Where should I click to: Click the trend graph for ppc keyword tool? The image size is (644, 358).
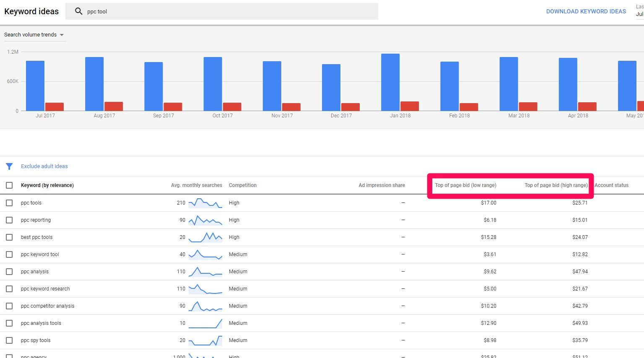[205, 254]
